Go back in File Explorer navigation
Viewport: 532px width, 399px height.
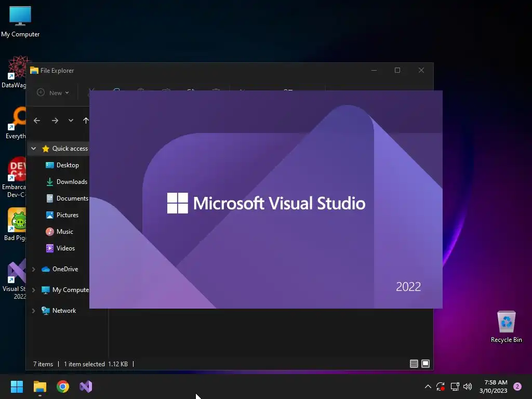[37, 121]
